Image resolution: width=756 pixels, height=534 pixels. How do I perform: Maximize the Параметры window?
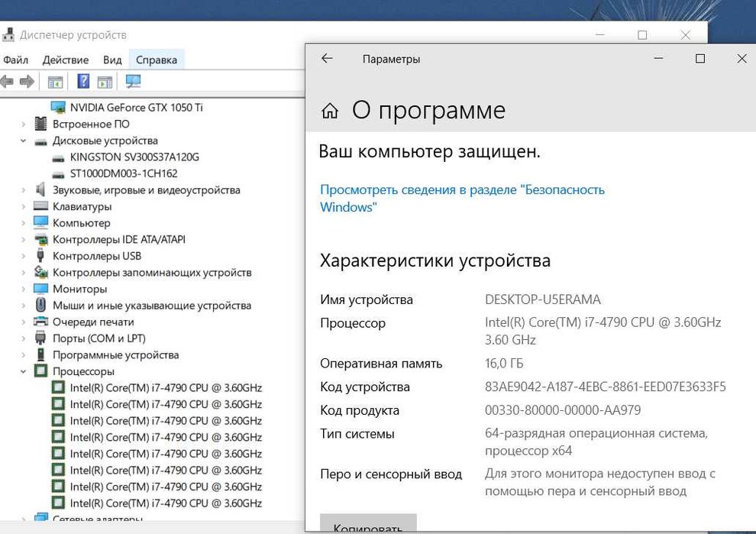click(x=700, y=58)
